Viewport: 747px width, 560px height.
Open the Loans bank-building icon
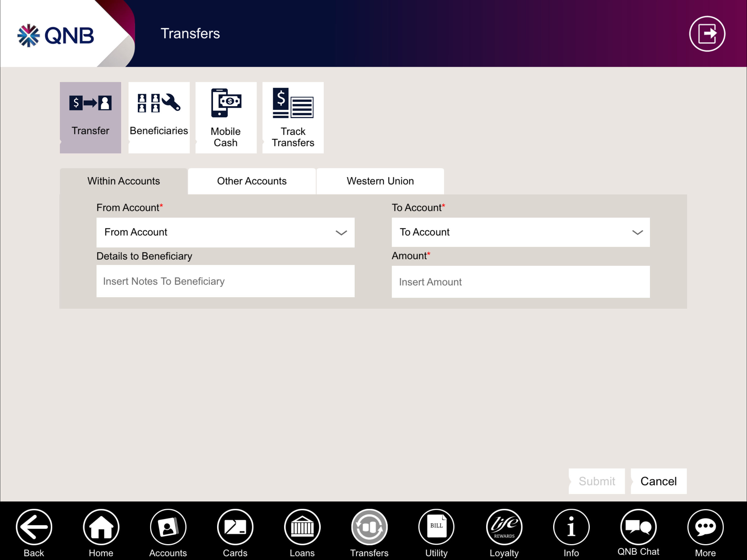pos(302,527)
